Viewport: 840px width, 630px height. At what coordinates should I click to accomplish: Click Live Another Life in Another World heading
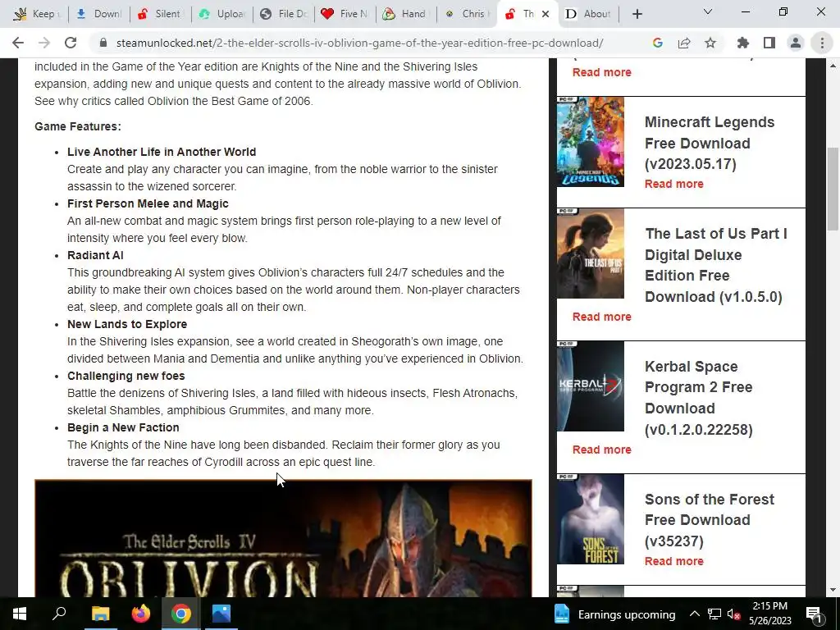tap(162, 152)
